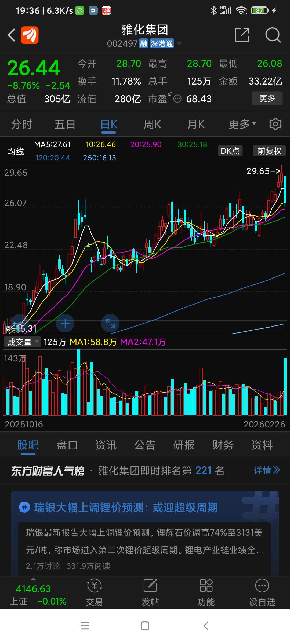Tap the latest tall volume bar
This screenshot has height=644, width=290.
click(x=285, y=386)
